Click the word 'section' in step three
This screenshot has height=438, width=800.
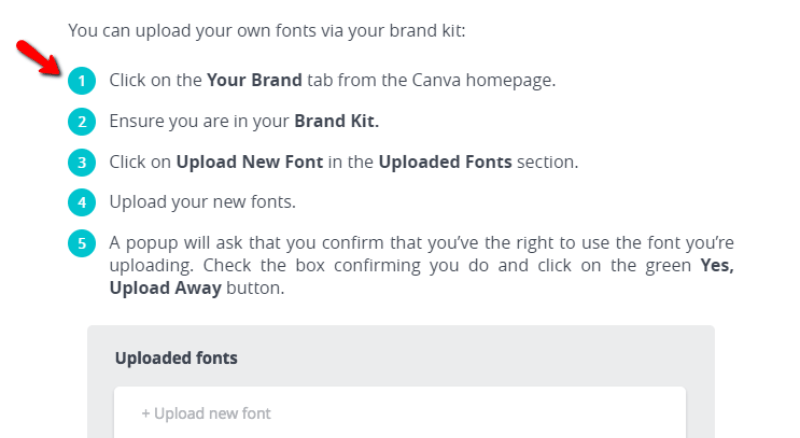548,161
